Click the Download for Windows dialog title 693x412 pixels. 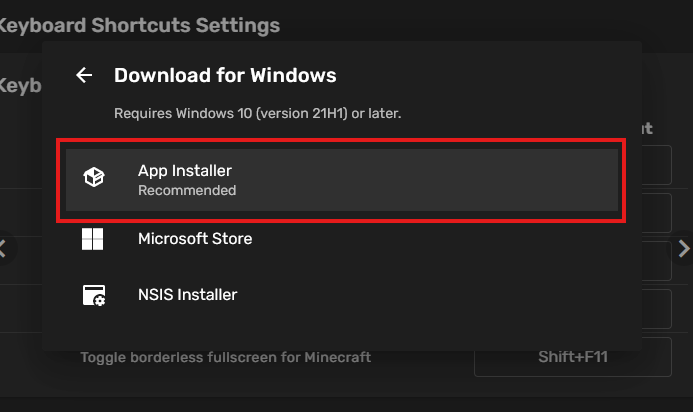225,75
